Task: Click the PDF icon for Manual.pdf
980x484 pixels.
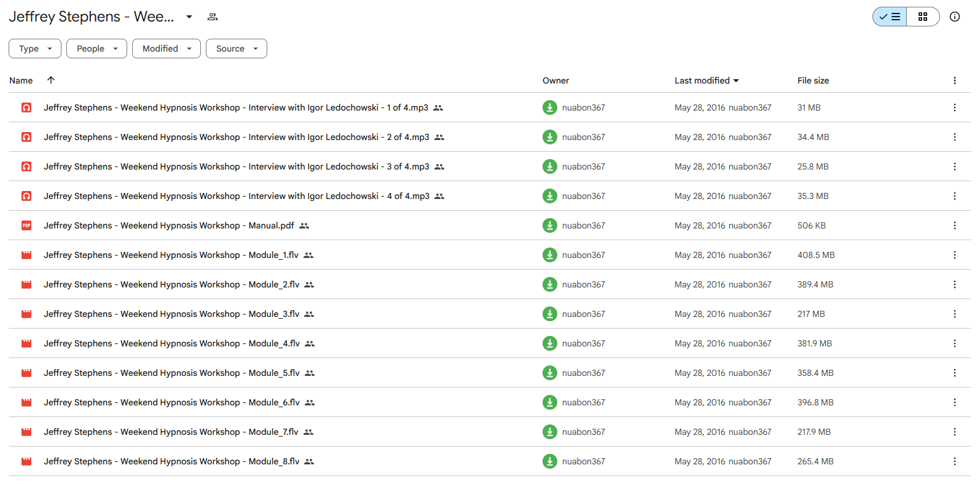Action: click(26, 225)
